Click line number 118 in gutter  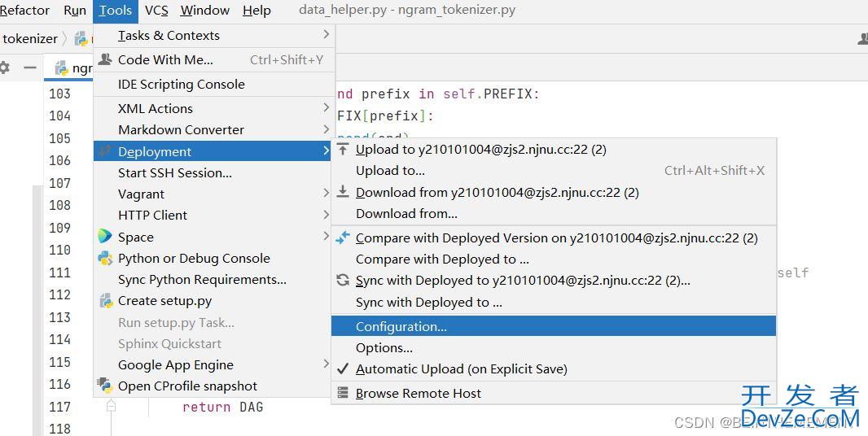tap(59, 428)
